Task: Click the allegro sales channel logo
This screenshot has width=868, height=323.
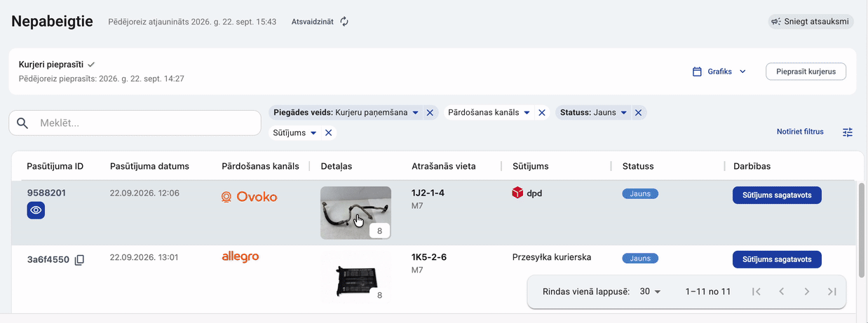Action: 240,257
